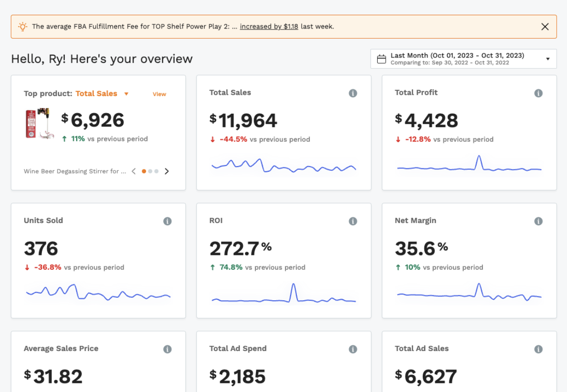
Task: Click the Net Margin sparkline chart
Action: point(469,292)
